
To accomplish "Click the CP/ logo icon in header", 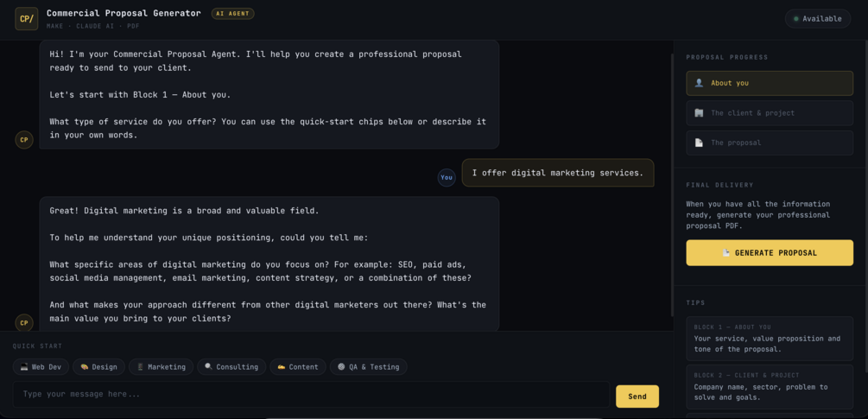I will coord(27,18).
